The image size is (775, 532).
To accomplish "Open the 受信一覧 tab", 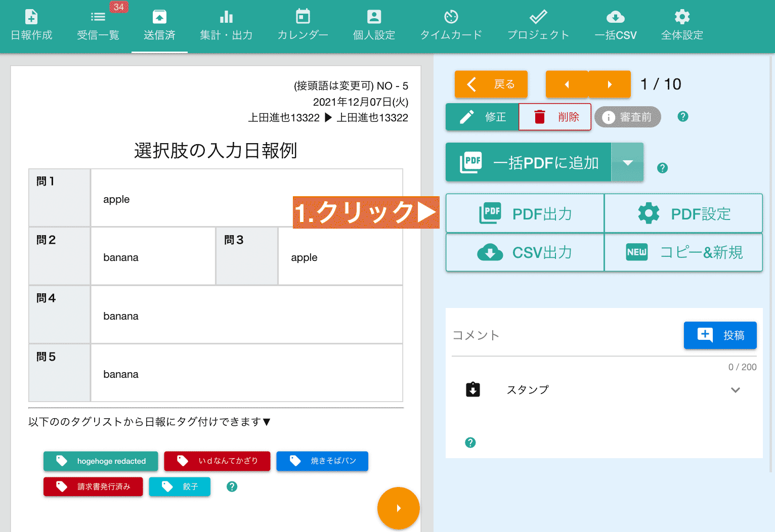I will (x=98, y=25).
